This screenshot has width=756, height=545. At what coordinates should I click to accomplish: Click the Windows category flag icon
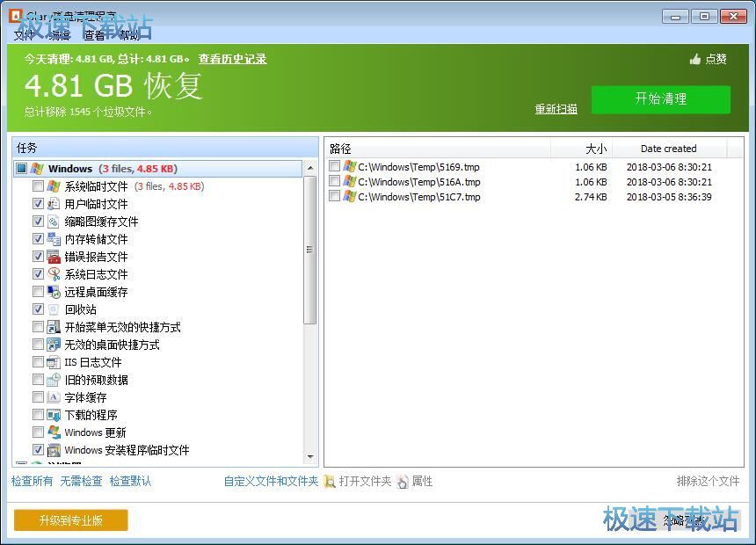[x=37, y=168]
